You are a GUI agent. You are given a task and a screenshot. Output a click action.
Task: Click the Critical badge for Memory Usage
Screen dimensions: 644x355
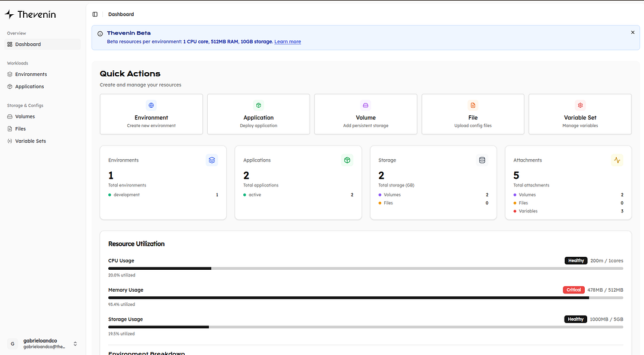click(x=574, y=290)
